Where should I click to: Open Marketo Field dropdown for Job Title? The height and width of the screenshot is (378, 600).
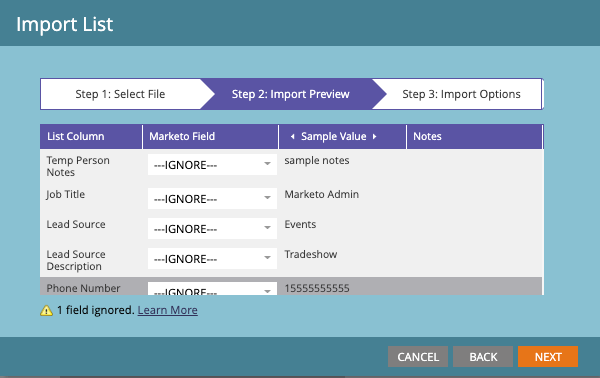click(x=212, y=199)
